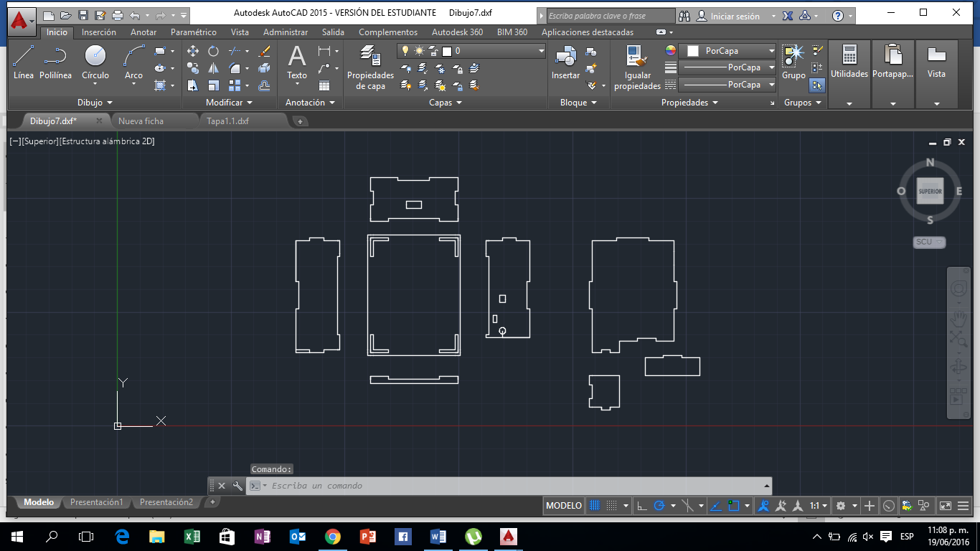This screenshot has width=980, height=551.
Task: Click the Rotate tool icon
Action: click(213, 51)
